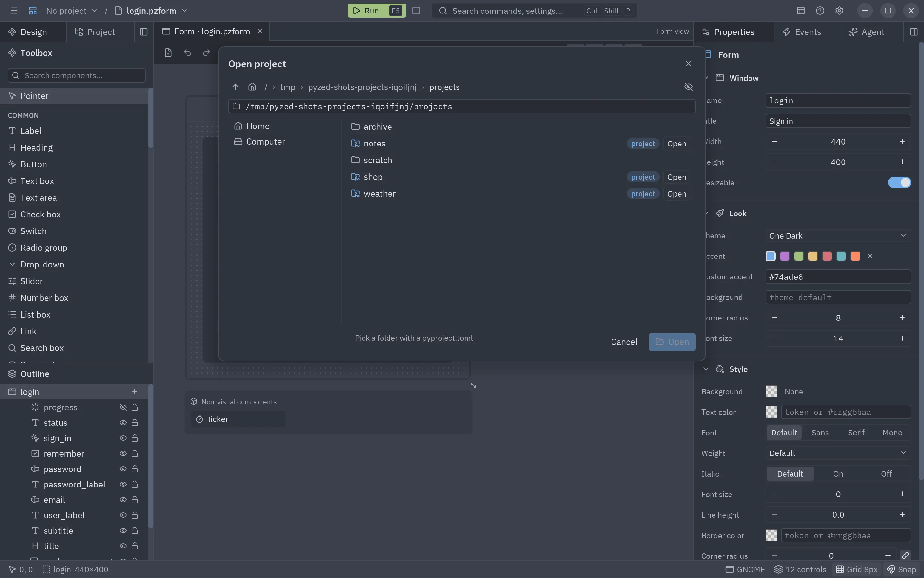Show the hidden progress control

click(x=123, y=407)
